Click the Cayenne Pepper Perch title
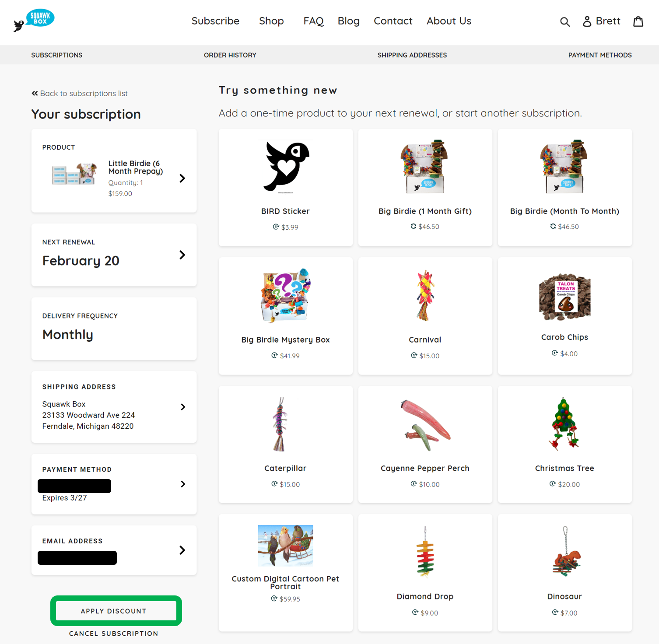This screenshot has width=659, height=644. pos(425,468)
